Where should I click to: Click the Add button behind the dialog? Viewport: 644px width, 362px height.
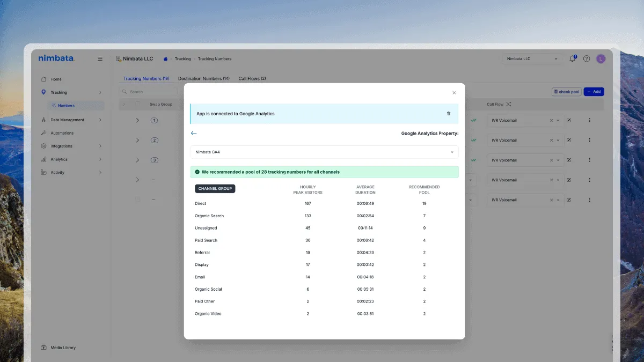point(594,92)
